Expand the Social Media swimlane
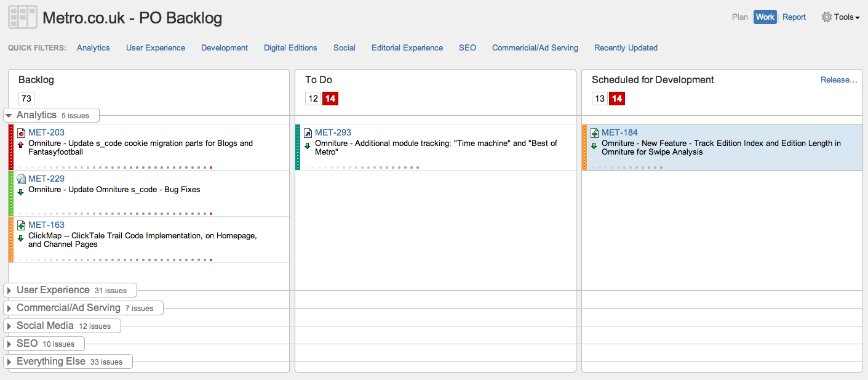Screen dimensions: 868x380 (9, 326)
